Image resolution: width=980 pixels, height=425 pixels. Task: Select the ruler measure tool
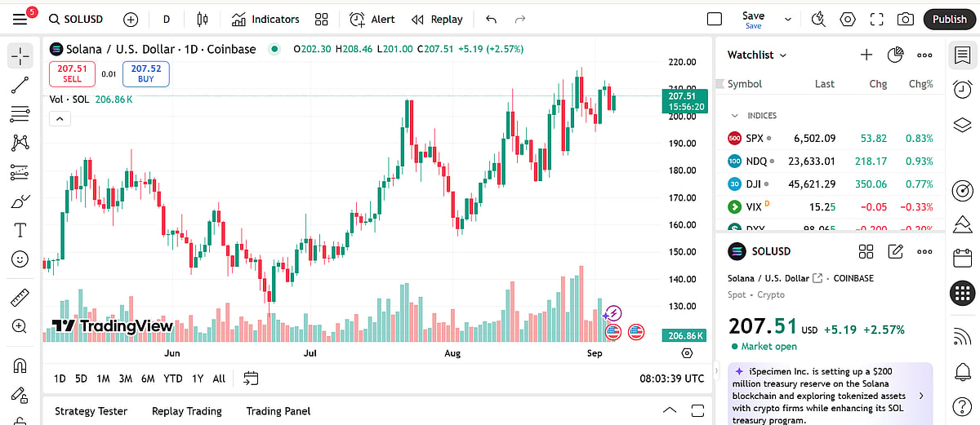click(x=20, y=297)
